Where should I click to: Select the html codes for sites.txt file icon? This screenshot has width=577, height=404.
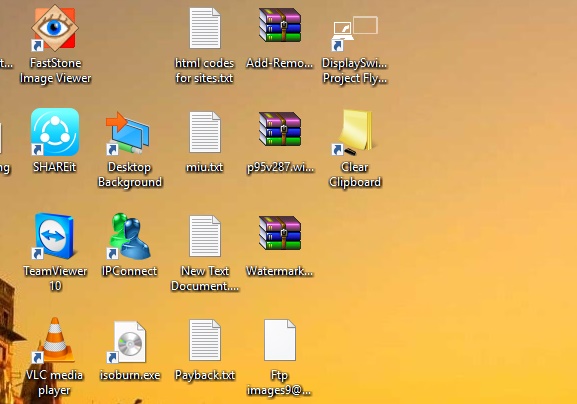coord(205,28)
